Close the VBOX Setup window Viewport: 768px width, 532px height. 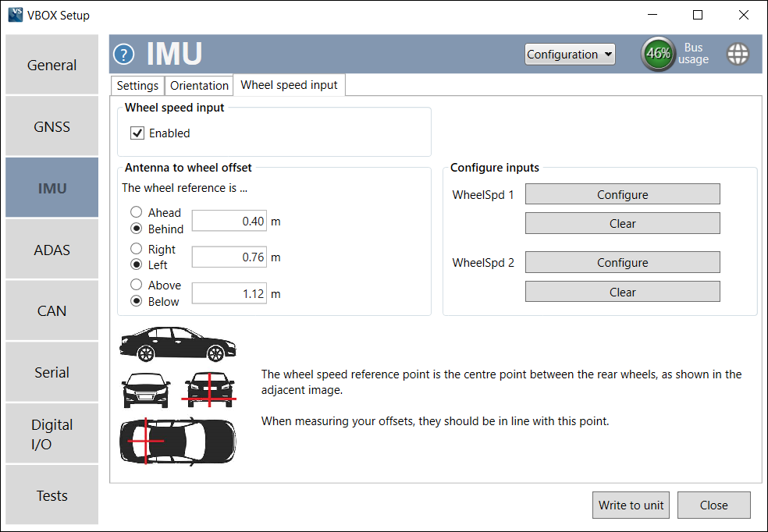pyautogui.click(x=744, y=15)
